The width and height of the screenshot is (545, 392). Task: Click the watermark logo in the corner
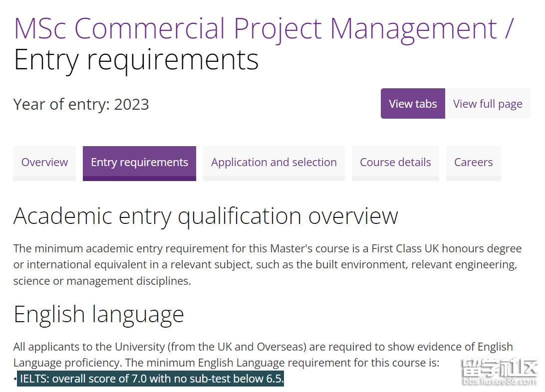click(x=500, y=370)
